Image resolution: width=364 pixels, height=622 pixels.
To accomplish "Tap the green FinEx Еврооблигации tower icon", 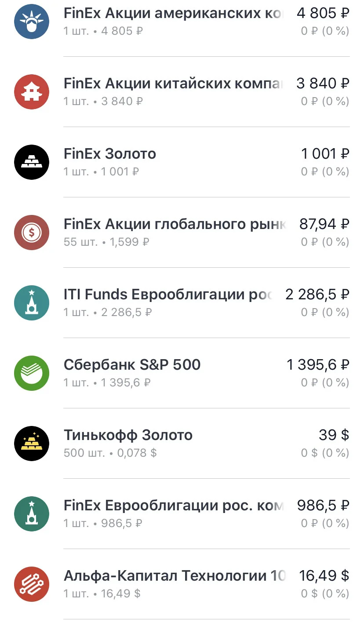I will (32, 514).
